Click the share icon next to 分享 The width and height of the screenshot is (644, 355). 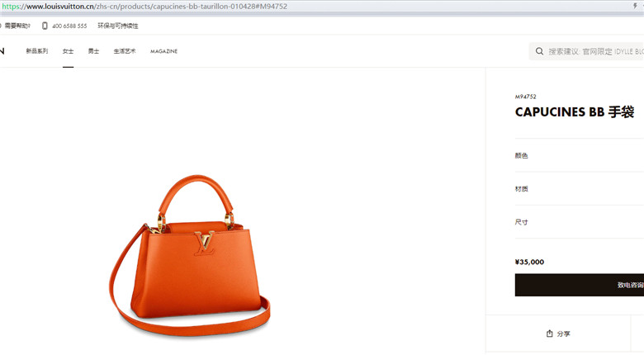coord(550,334)
